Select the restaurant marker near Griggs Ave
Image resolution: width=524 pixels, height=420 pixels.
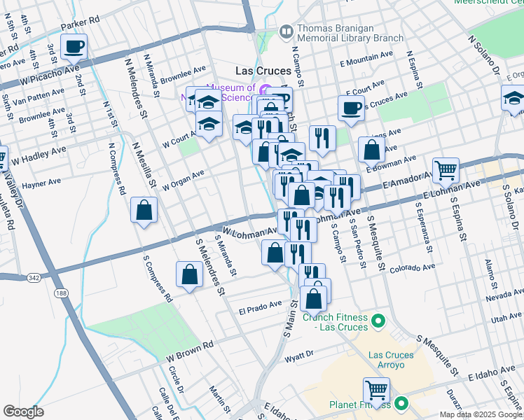point(322,138)
